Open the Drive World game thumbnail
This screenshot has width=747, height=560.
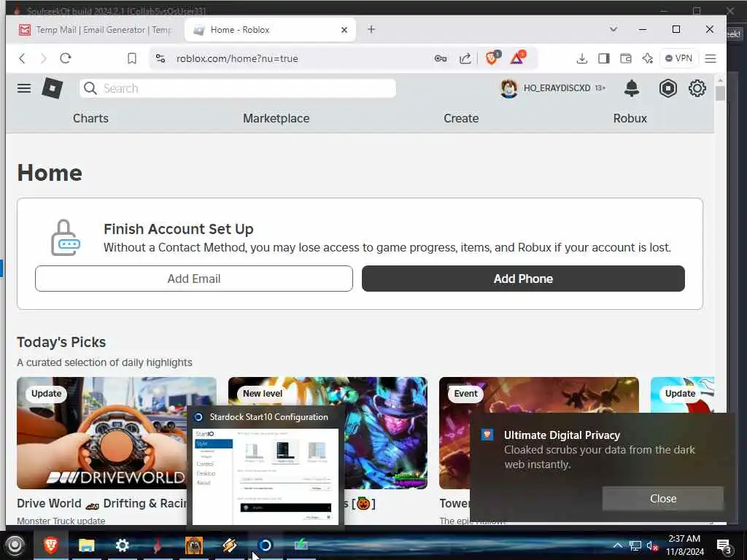[x=101, y=432]
